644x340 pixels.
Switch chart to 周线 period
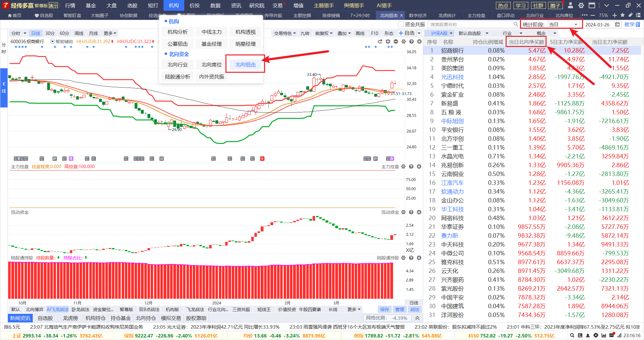click(79, 33)
